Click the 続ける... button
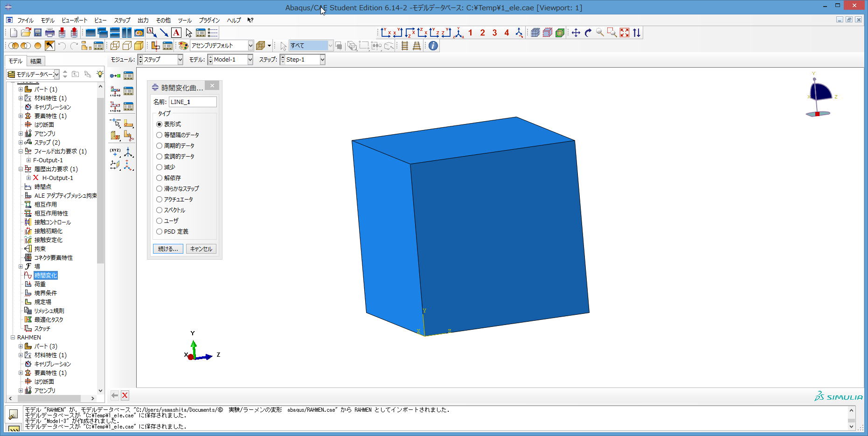The width and height of the screenshot is (868, 436). pos(168,249)
